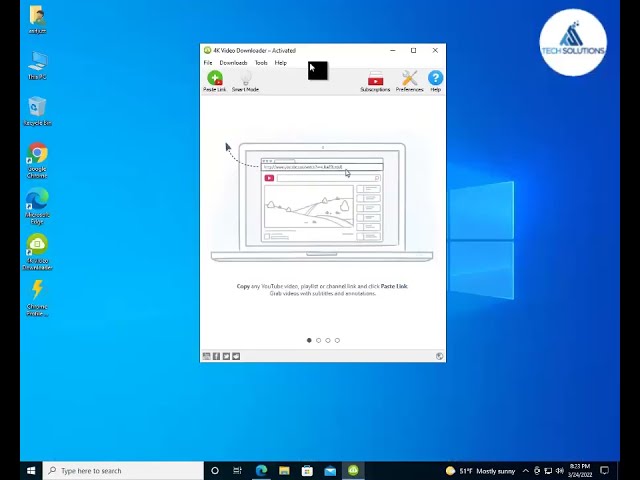Switch to the second tutorial page dot
This screenshot has width=640, height=480.
[318, 340]
